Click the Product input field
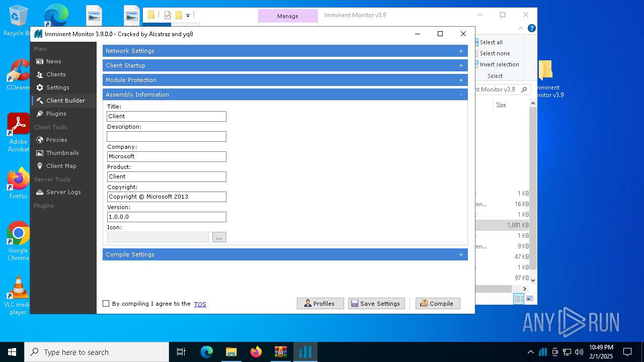Viewport: 644px width, 362px height. coord(167,176)
